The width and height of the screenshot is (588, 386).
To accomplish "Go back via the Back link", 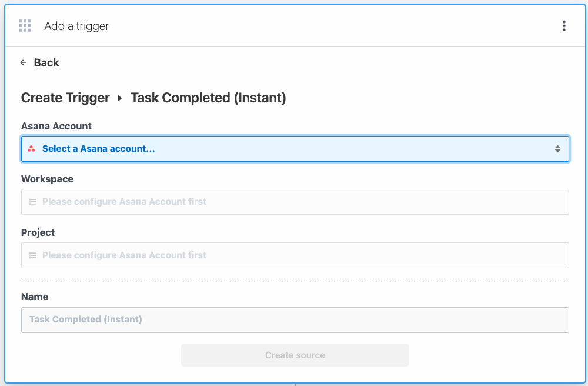I will click(46, 62).
